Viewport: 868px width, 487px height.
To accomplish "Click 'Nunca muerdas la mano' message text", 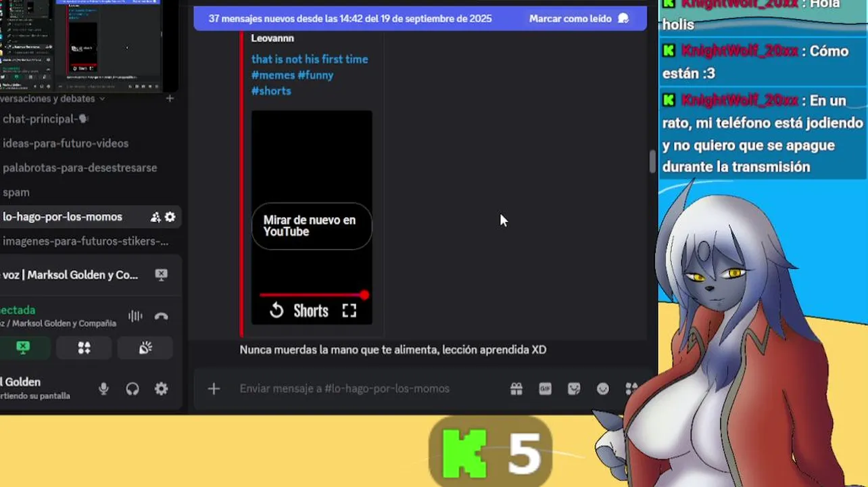I will point(393,350).
